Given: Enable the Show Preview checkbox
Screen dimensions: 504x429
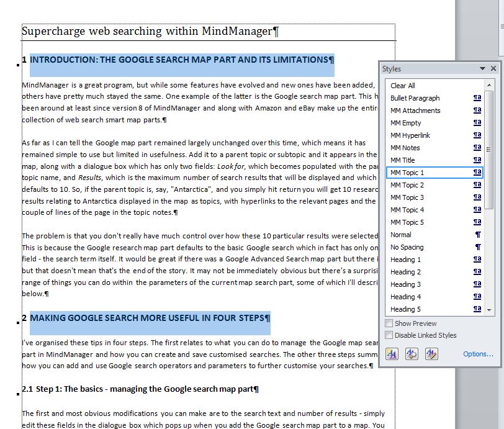Looking at the screenshot, I should pyautogui.click(x=389, y=323).
